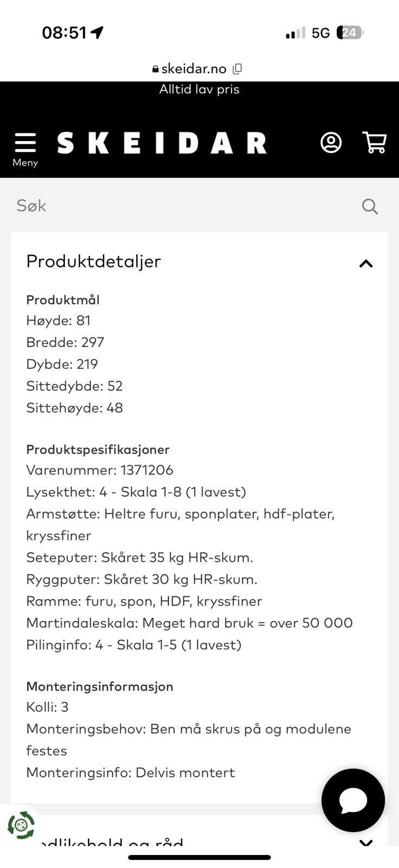The height and width of the screenshot is (868, 399).
Task: Tap the home indicator bar
Action: 199,858
